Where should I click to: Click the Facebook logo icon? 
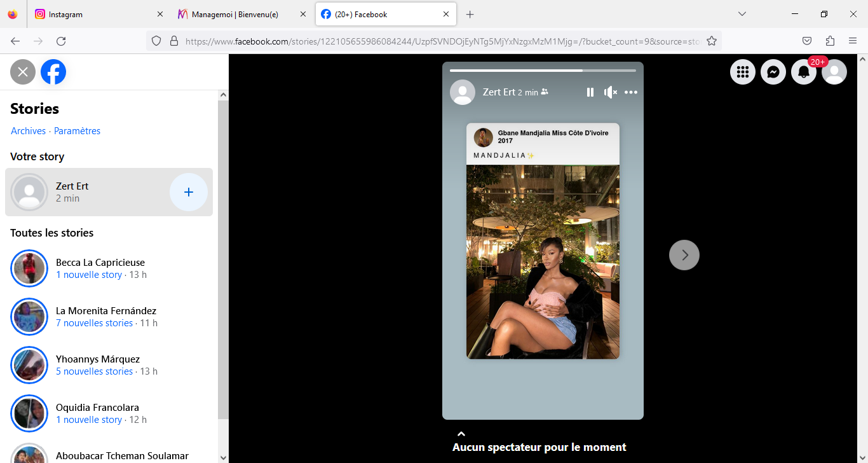tap(53, 72)
